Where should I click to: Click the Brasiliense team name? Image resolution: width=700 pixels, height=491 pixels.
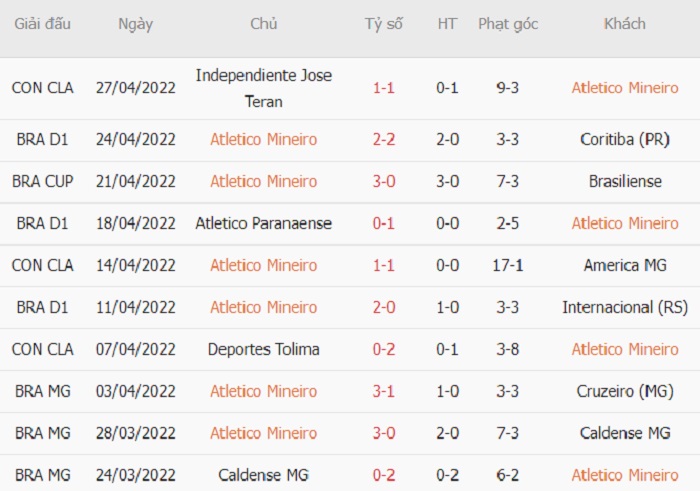coord(625,182)
